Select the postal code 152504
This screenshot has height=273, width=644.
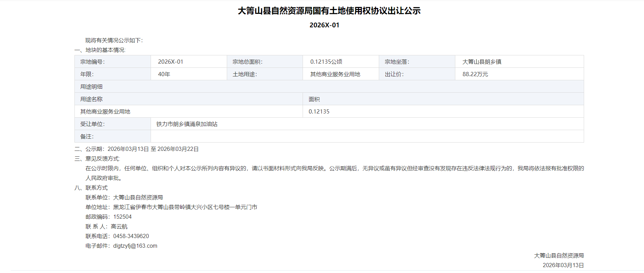122,217
